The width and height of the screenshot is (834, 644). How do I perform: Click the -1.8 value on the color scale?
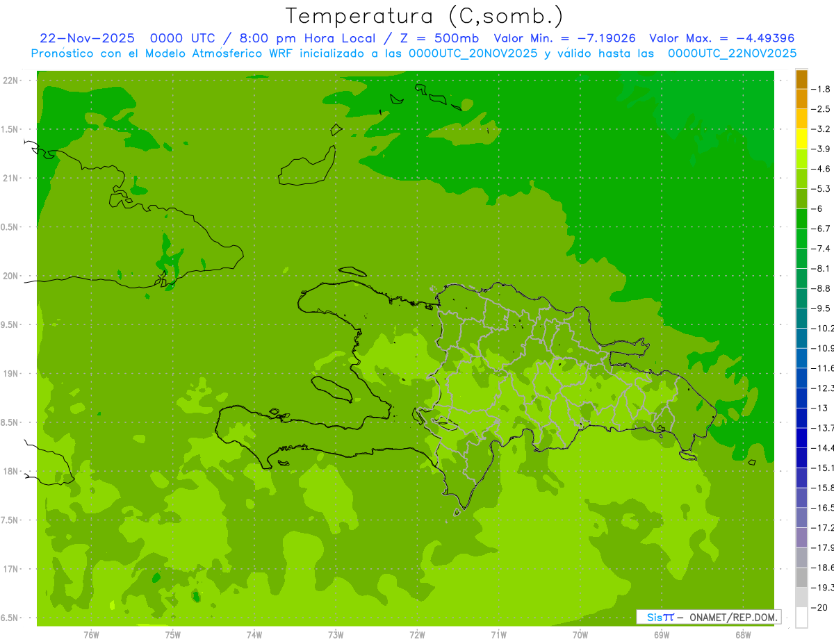tap(821, 89)
